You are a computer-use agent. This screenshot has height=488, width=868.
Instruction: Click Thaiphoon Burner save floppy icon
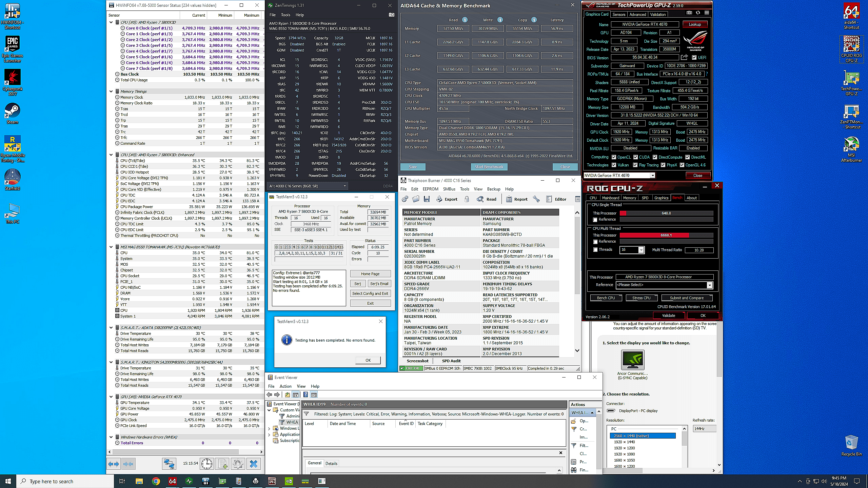427,199
